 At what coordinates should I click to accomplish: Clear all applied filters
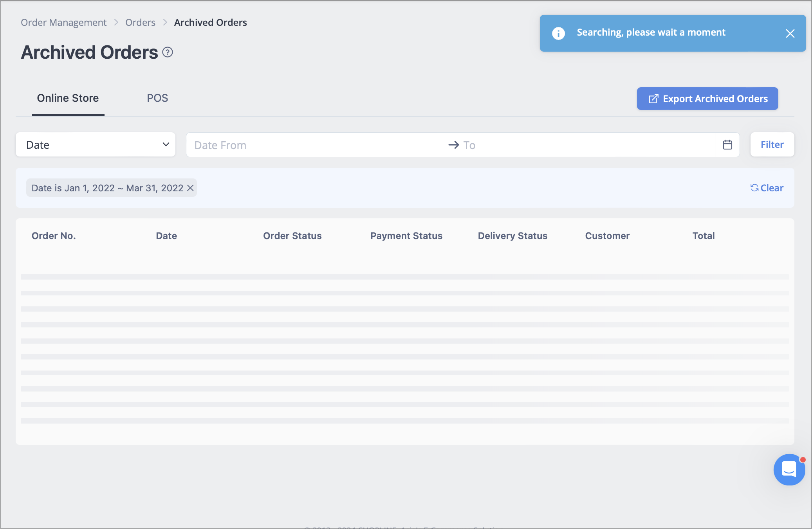click(767, 188)
